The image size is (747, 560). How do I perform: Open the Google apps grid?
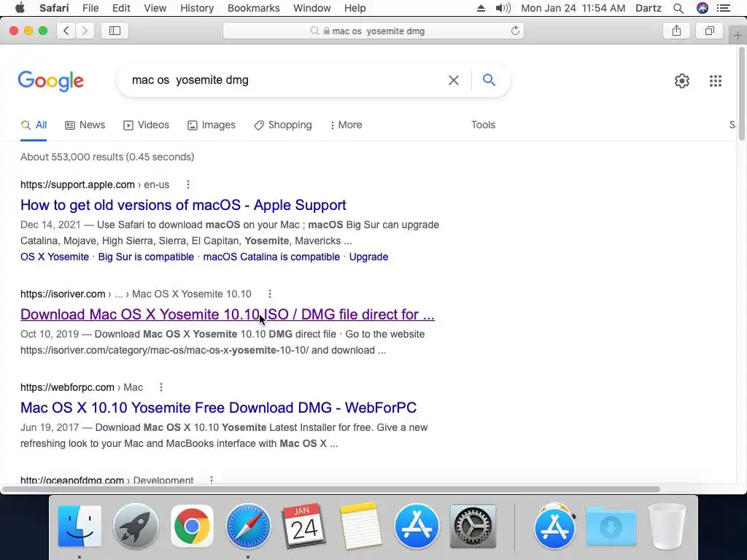pos(715,81)
